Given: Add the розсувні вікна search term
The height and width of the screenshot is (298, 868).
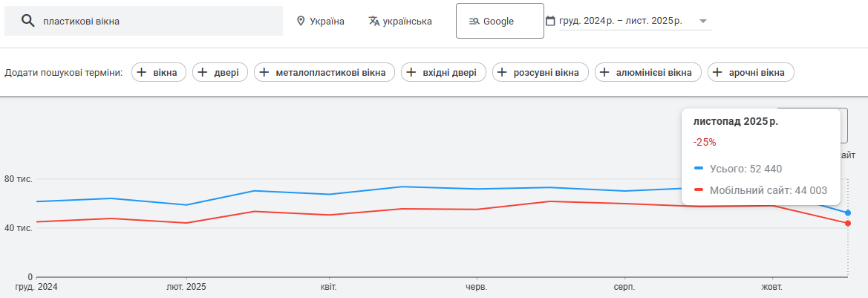Looking at the screenshot, I should coord(541,72).
